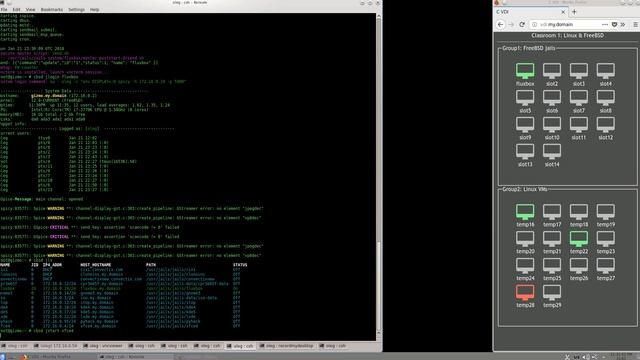Reload the vdi.my.domain page
The width and height of the screenshot is (640, 360).
[522, 24]
